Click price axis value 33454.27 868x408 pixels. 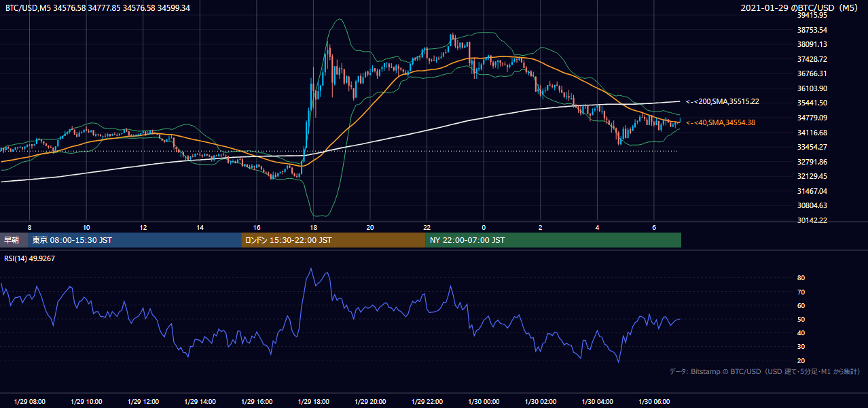(x=812, y=147)
